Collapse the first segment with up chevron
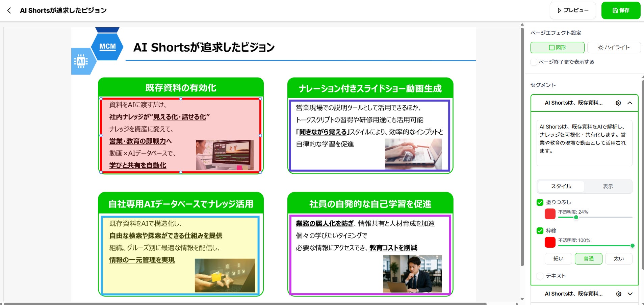Screen dimensions: 644x305 (x=630, y=103)
